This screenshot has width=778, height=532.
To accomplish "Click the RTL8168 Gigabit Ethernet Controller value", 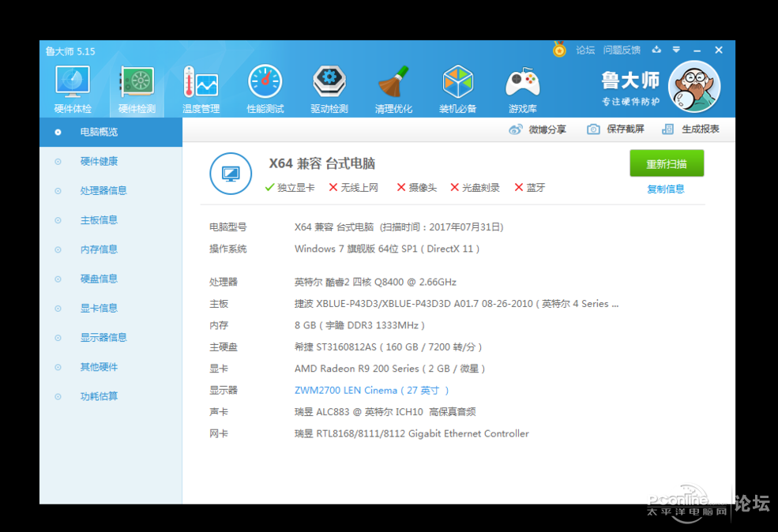I will tap(412, 433).
